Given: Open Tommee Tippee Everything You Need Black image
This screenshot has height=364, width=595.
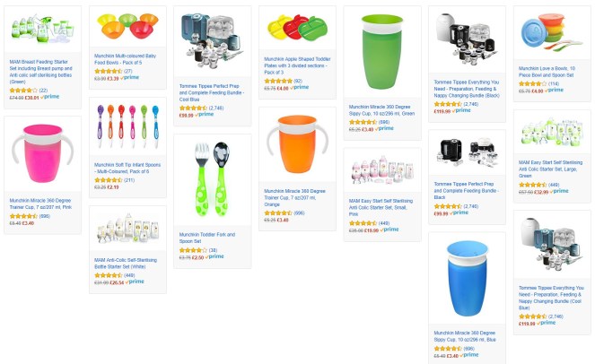Looking at the screenshot, I should (x=468, y=39).
